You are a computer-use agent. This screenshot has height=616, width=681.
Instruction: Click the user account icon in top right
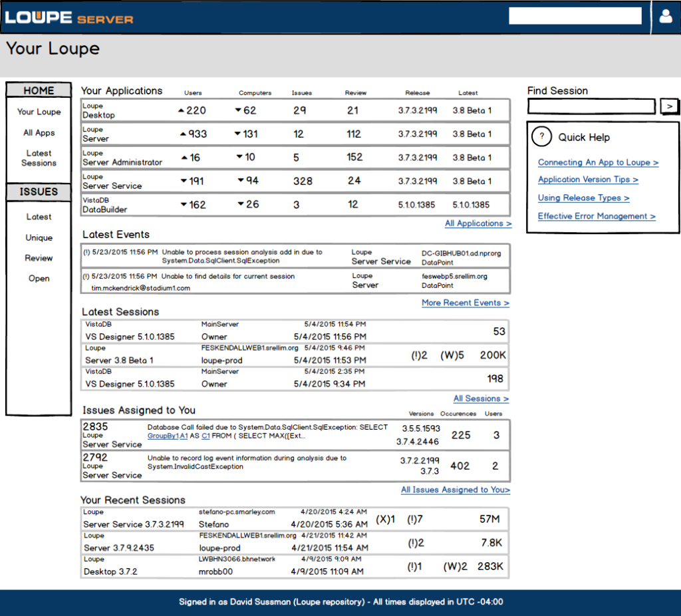666,16
